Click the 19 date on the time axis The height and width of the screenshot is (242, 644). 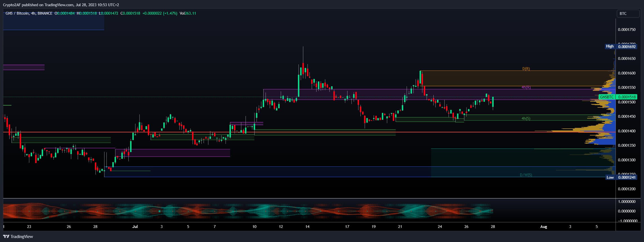point(374,227)
